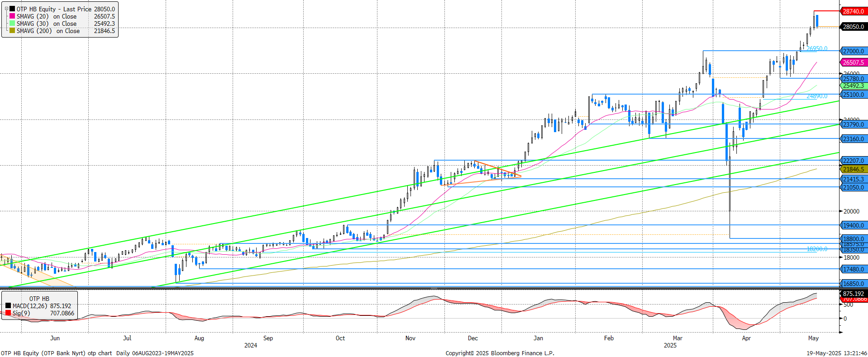868x357 pixels.
Task: Click the blue '18800.0' axis level label
Action: (x=854, y=239)
